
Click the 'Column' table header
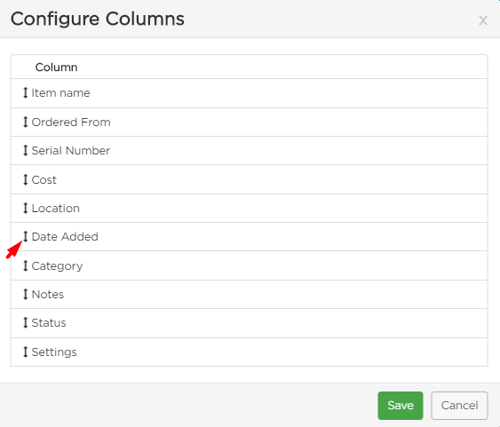(56, 67)
